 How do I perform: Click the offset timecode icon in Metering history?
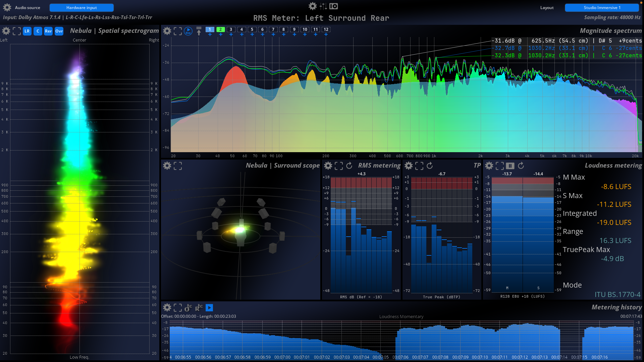coord(188,308)
